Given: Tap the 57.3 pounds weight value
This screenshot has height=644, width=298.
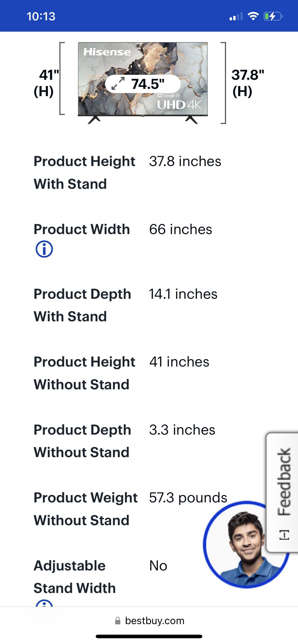Looking at the screenshot, I should (x=188, y=498).
